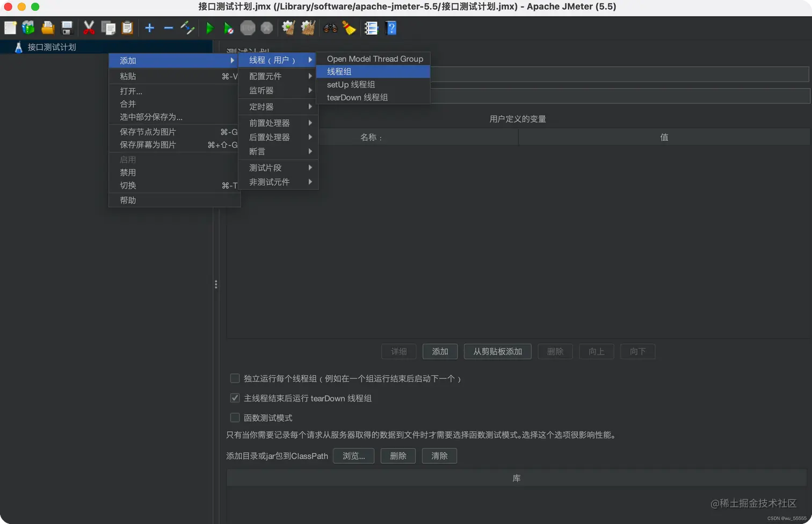Check 独立运行每个线程组 option

pos(235,378)
